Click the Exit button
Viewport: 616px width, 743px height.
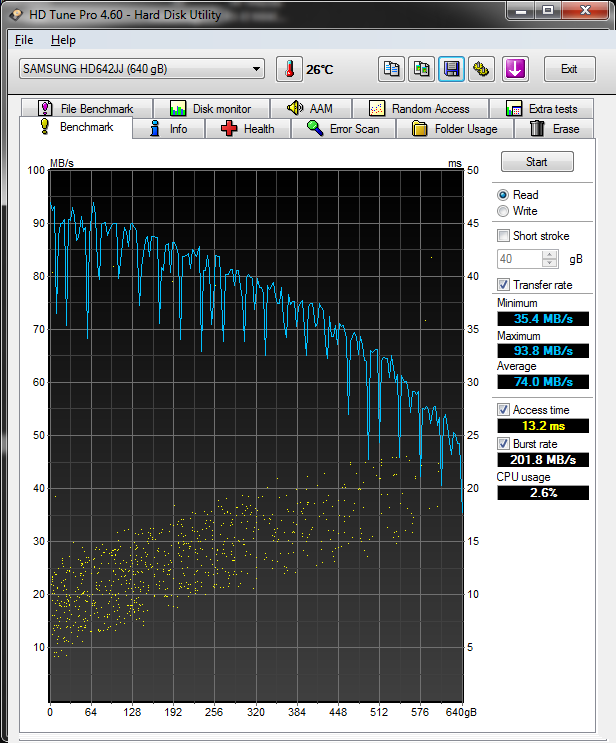click(569, 69)
